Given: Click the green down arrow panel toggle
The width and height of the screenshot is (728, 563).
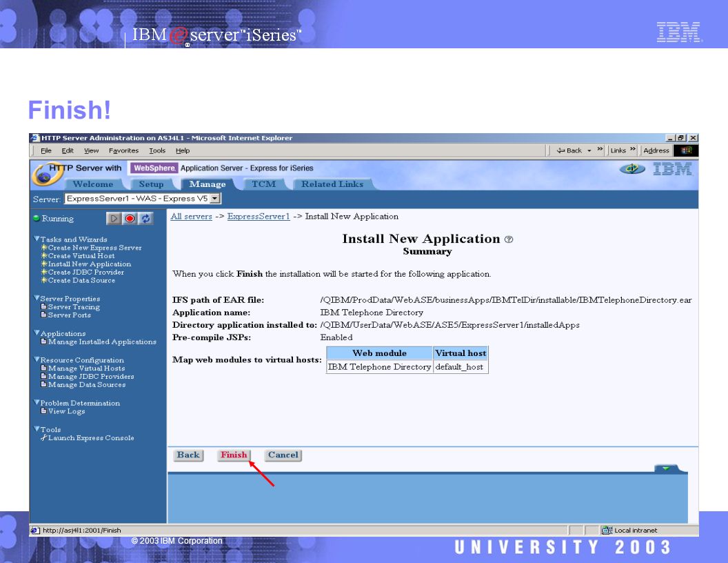Looking at the screenshot, I should pos(666,468).
